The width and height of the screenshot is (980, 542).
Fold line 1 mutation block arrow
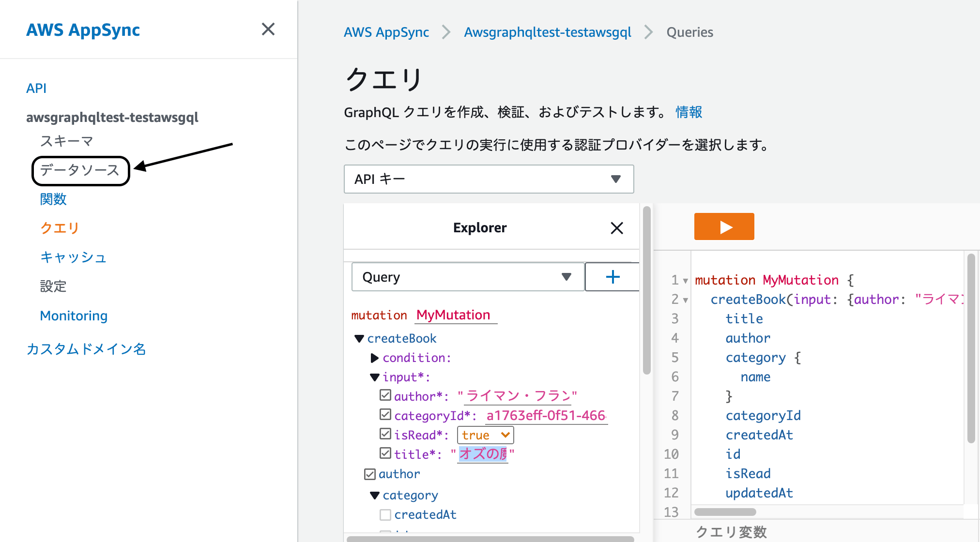pyautogui.click(x=685, y=281)
